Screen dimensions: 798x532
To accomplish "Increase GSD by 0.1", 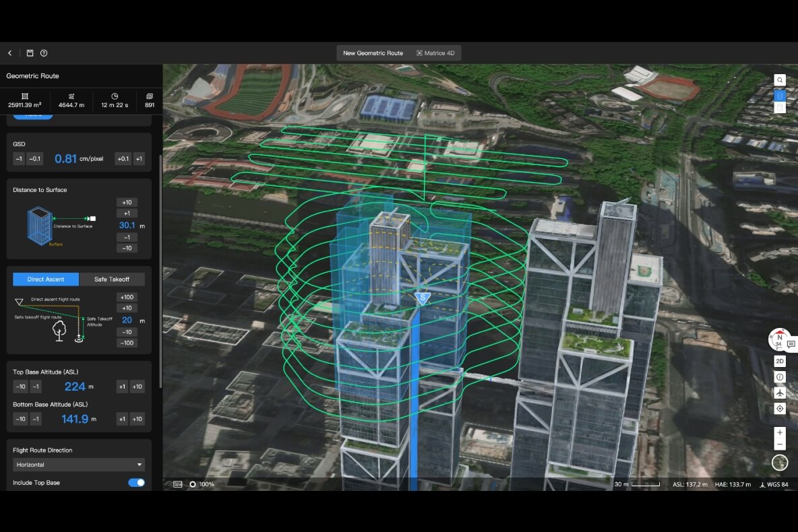I will point(123,159).
